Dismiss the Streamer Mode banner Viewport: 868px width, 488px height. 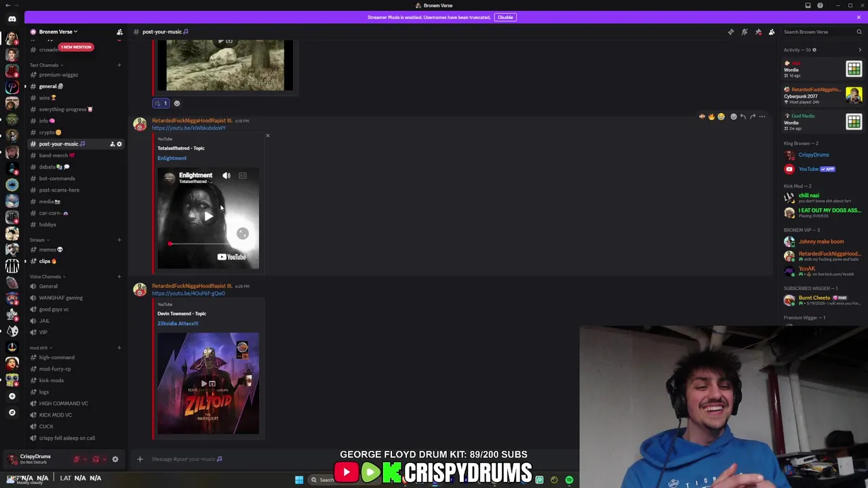(859, 17)
